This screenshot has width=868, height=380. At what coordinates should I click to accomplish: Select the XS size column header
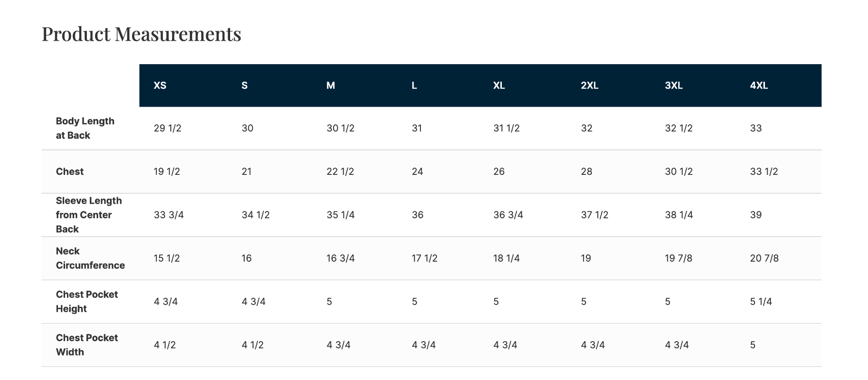pyautogui.click(x=160, y=85)
